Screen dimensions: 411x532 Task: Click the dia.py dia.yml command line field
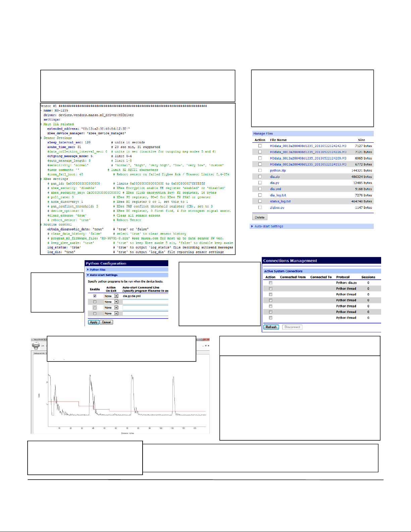click(x=145, y=296)
